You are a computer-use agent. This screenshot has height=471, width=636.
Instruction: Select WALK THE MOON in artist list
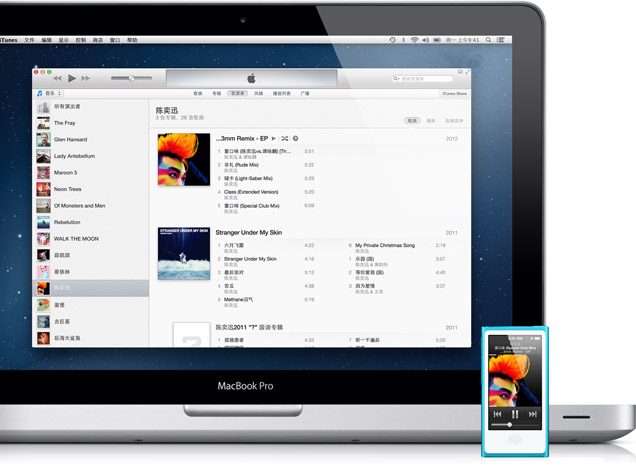coord(90,239)
